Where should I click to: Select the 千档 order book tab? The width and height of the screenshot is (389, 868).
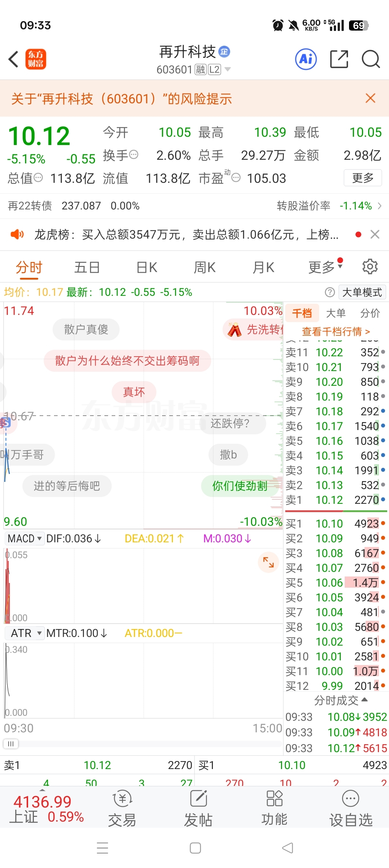click(302, 313)
